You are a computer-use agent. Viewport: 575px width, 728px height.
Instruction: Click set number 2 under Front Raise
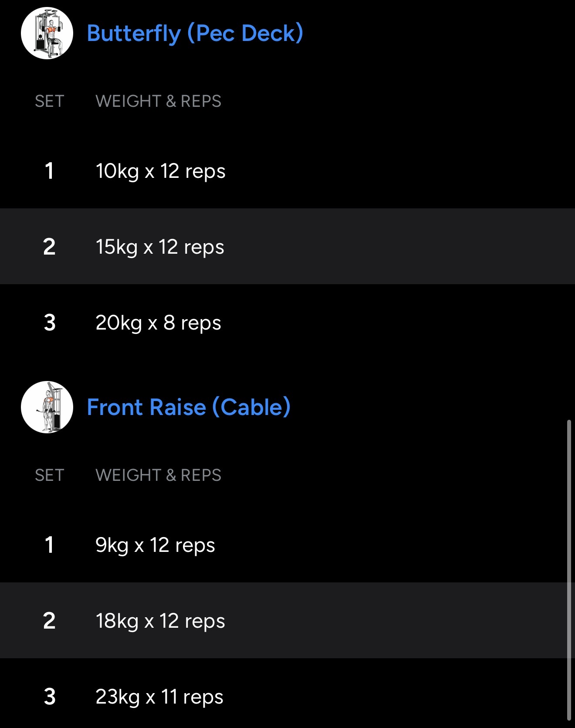tap(49, 621)
